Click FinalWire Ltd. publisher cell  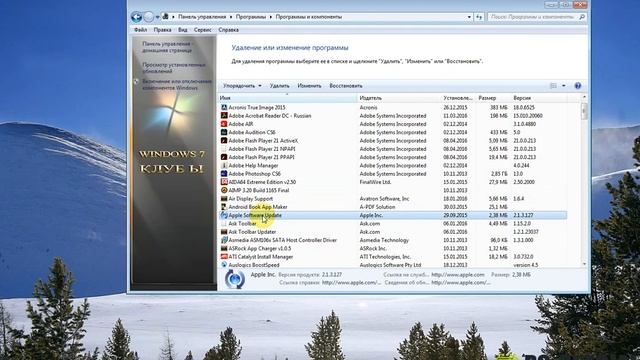point(375,182)
